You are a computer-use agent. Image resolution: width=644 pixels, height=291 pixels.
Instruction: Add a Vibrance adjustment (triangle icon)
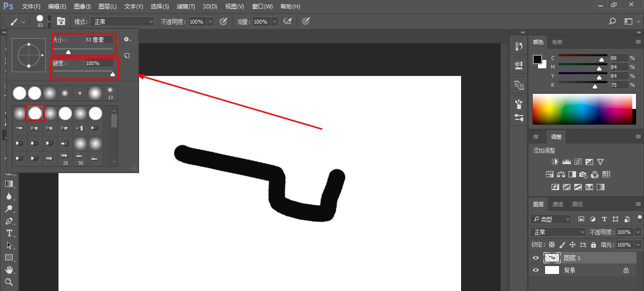point(600,162)
